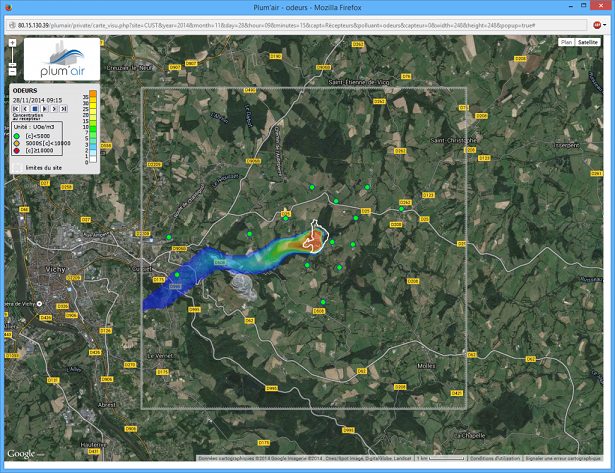Click the white 0 swatch of colour scale
The width and height of the screenshot is (615, 473).
[93, 159]
